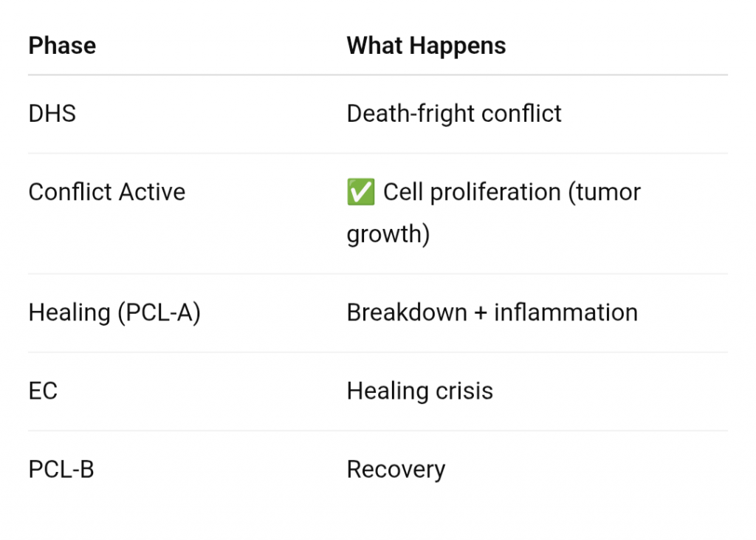756x540 pixels.
Task: Click the word inflammation
Action: pos(566,312)
